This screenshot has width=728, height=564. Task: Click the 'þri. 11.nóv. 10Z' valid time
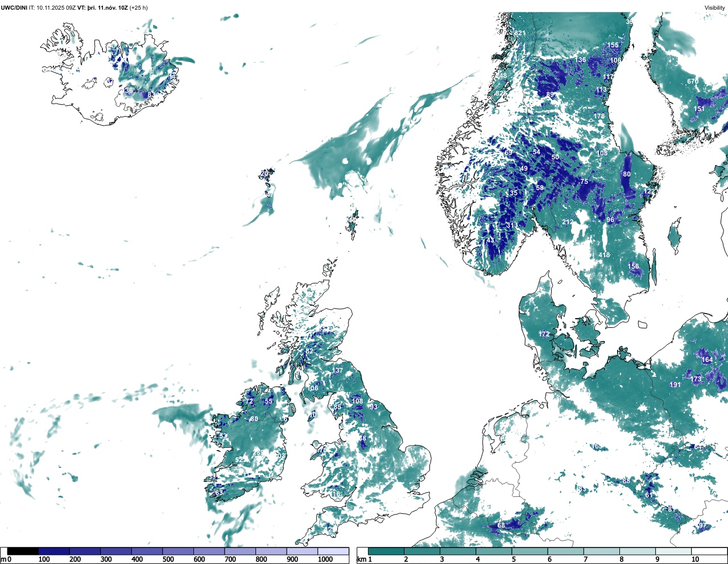point(107,7)
